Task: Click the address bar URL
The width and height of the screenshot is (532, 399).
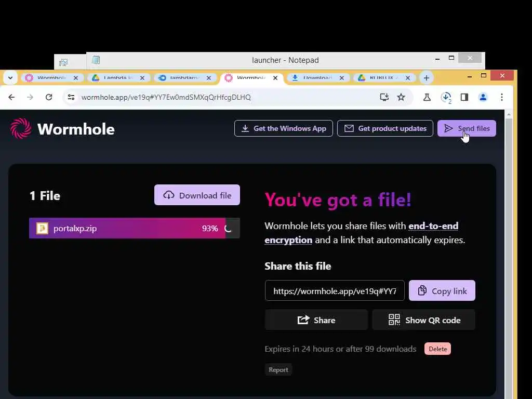Action: pyautogui.click(x=166, y=97)
